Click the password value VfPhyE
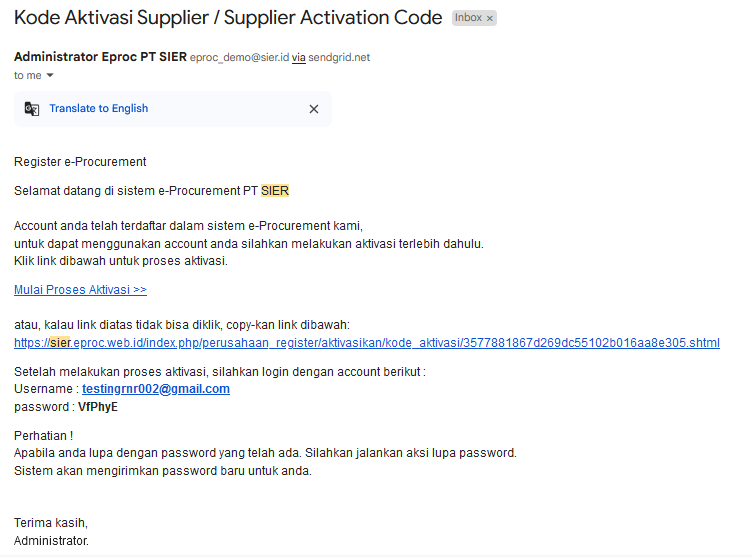This screenshot has height=557, width=752. (98, 407)
